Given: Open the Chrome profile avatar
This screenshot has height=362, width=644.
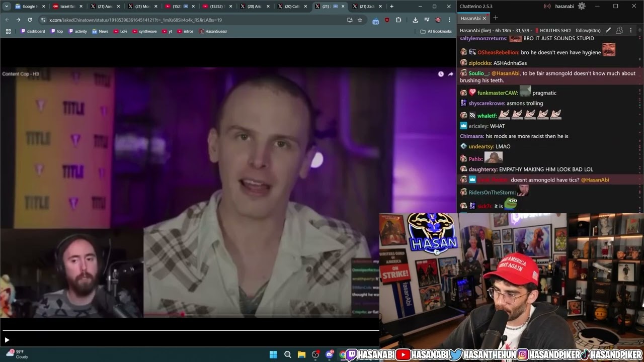Looking at the screenshot, I should (x=438, y=20).
